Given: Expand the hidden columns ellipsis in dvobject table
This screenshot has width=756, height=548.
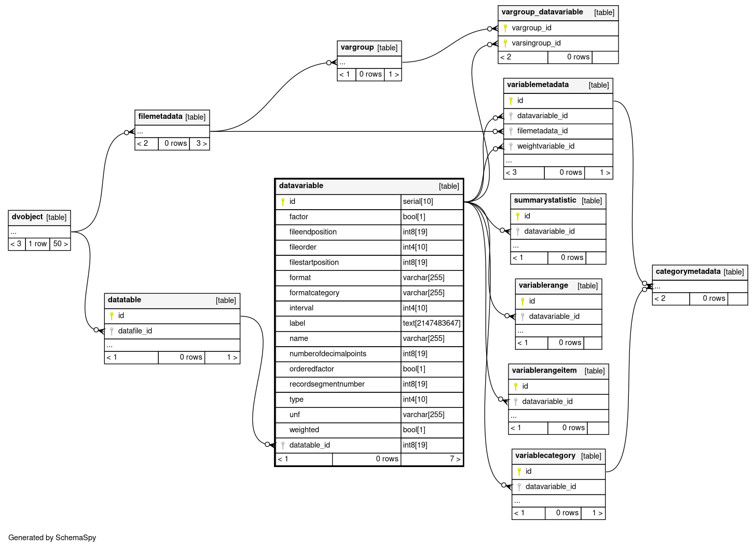Looking at the screenshot, I should tap(13, 232).
